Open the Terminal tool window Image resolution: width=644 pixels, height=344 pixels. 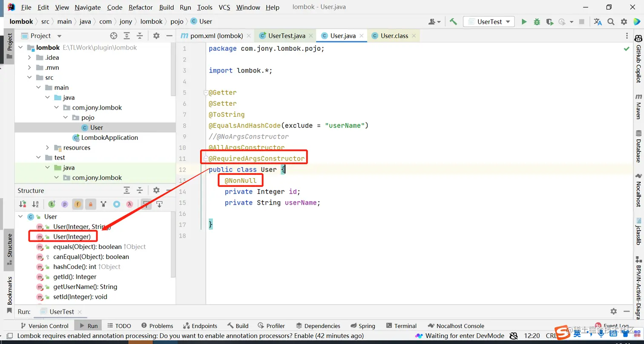(400, 326)
